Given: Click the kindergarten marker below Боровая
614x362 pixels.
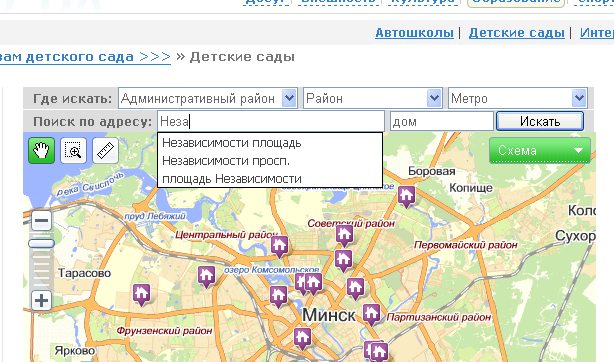Looking at the screenshot, I should (406, 196).
